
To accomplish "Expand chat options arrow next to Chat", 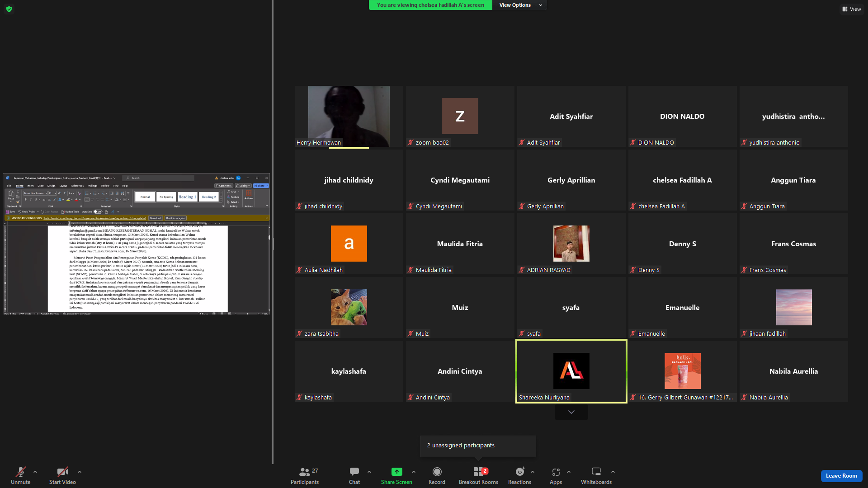I will tap(369, 472).
